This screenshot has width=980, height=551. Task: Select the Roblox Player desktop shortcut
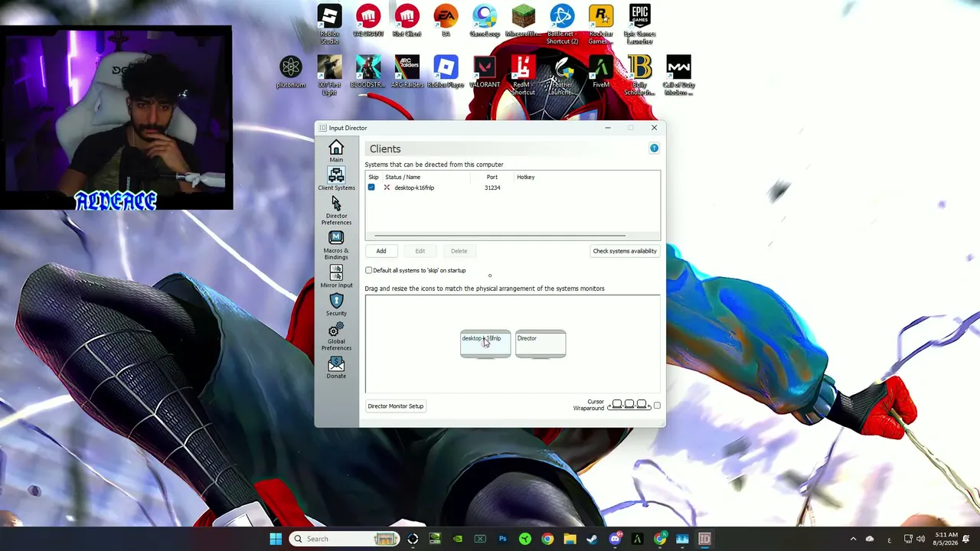pos(446,72)
